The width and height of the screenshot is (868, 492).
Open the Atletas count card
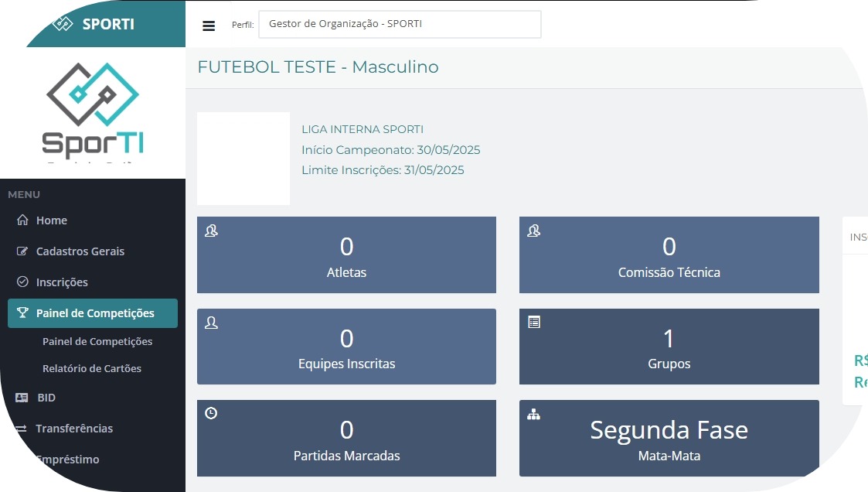[x=346, y=255]
